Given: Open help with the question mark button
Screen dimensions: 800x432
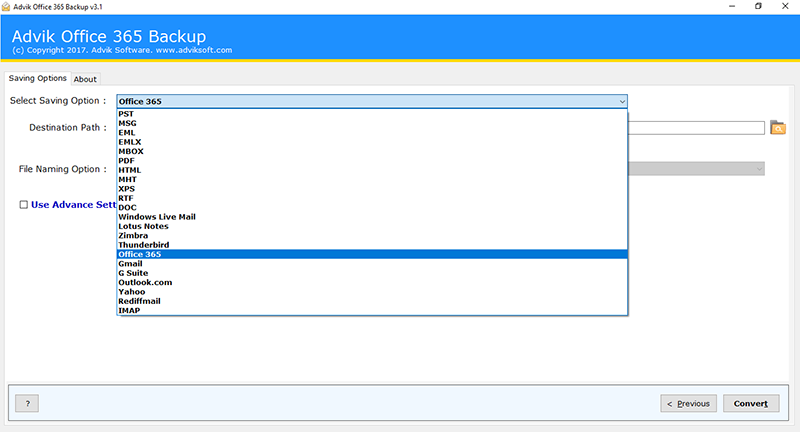Looking at the screenshot, I should point(27,403).
